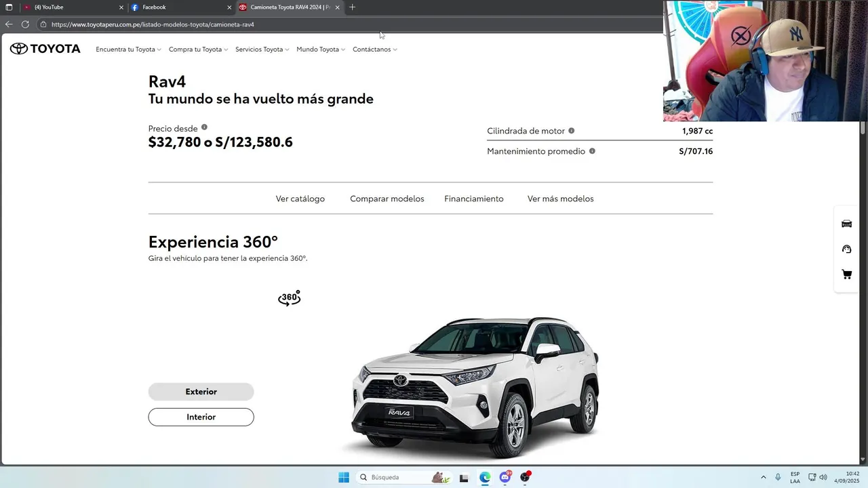This screenshot has width=868, height=488.
Task: Click network icon in system tray
Action: coord(812,477)
